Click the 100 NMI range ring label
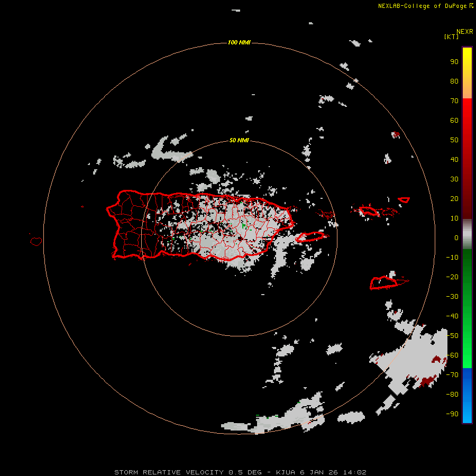This screenshot has height=476, width=476. tap(239, 42)
